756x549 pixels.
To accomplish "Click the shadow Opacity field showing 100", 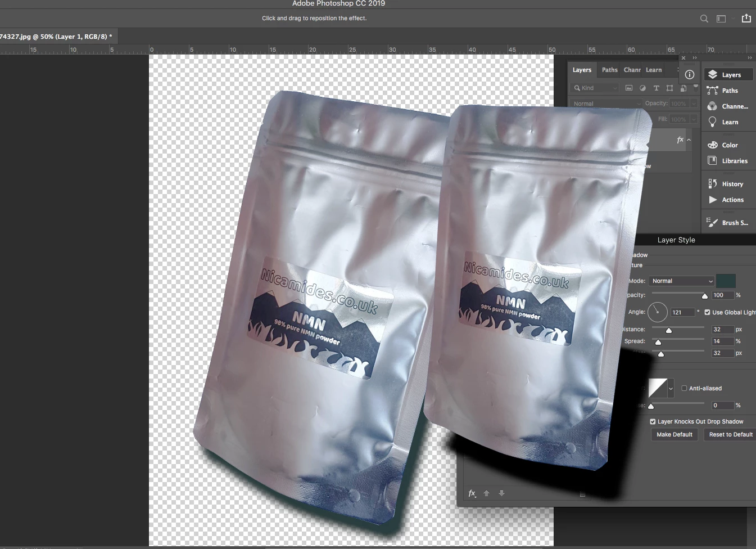I will (x=722, y=295).
